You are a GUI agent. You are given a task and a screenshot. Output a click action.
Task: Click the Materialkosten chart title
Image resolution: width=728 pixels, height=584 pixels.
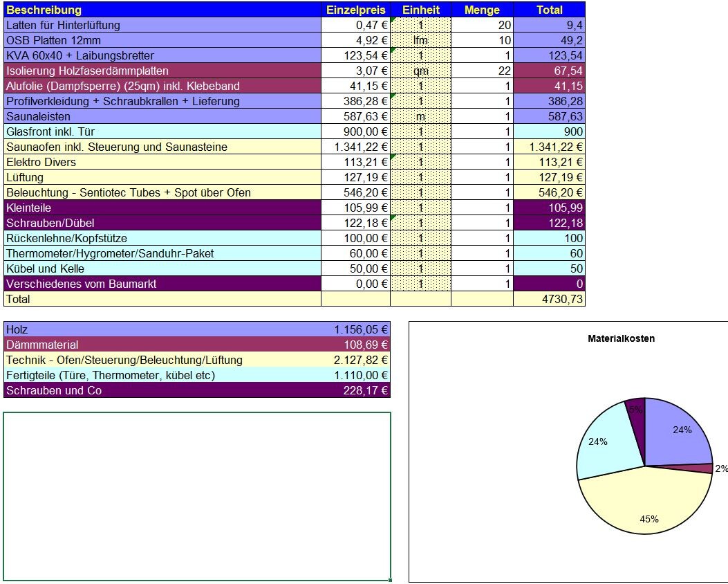pos(621,338)
